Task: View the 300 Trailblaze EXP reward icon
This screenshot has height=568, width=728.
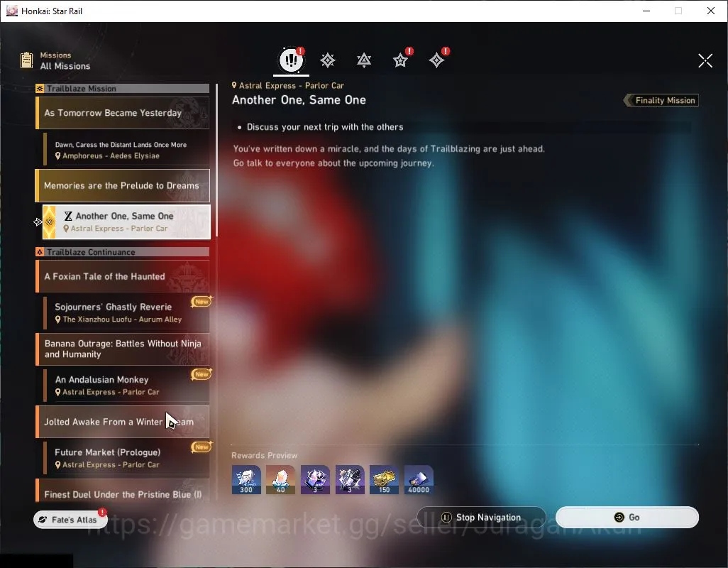Action: [x=246, y=479]
